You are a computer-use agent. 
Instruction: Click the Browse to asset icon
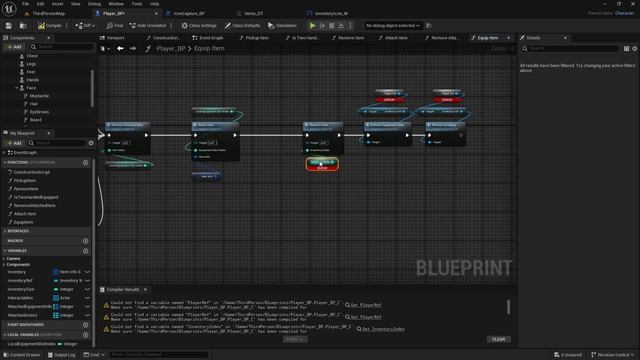23,25
